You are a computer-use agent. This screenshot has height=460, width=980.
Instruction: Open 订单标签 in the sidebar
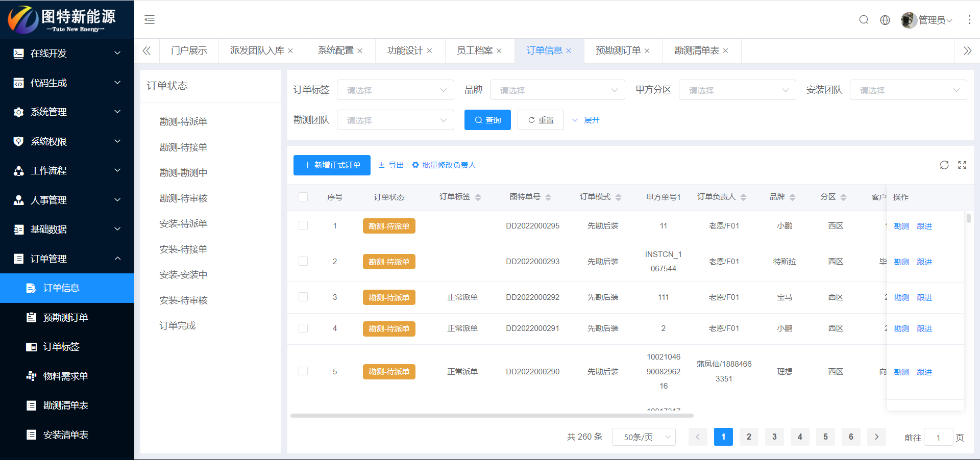click(x=67, y=347)
